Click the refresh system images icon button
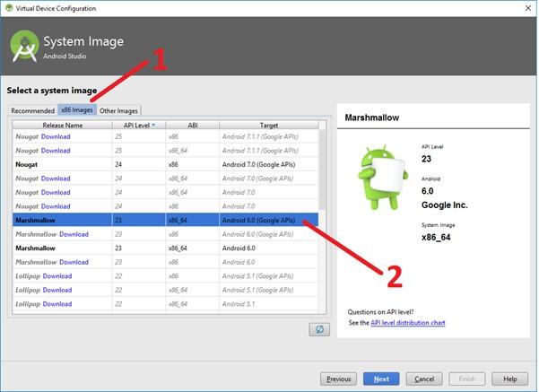 tap(319, 329)
